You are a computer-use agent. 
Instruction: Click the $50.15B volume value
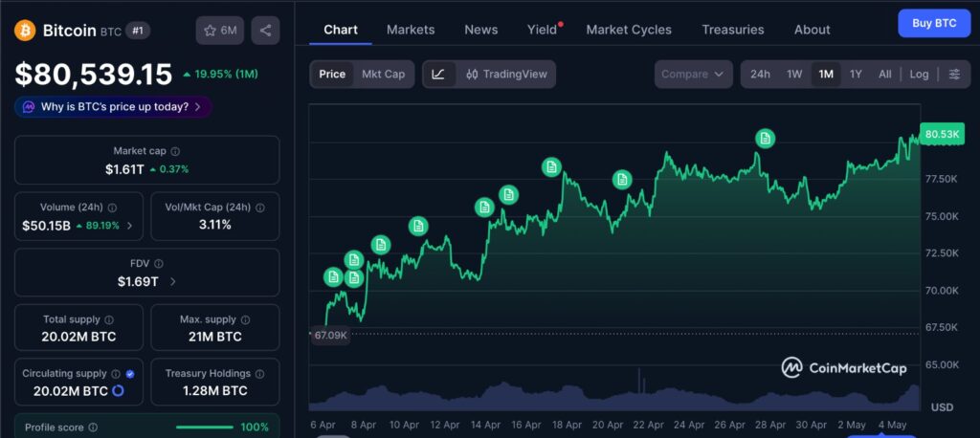click(x=46, y=226)
